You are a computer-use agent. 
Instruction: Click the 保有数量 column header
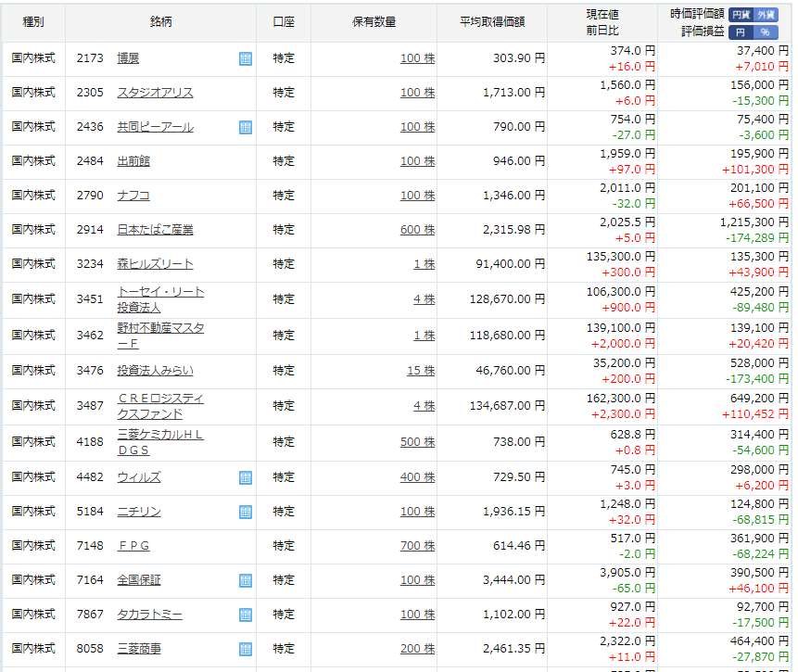point(374,22)
